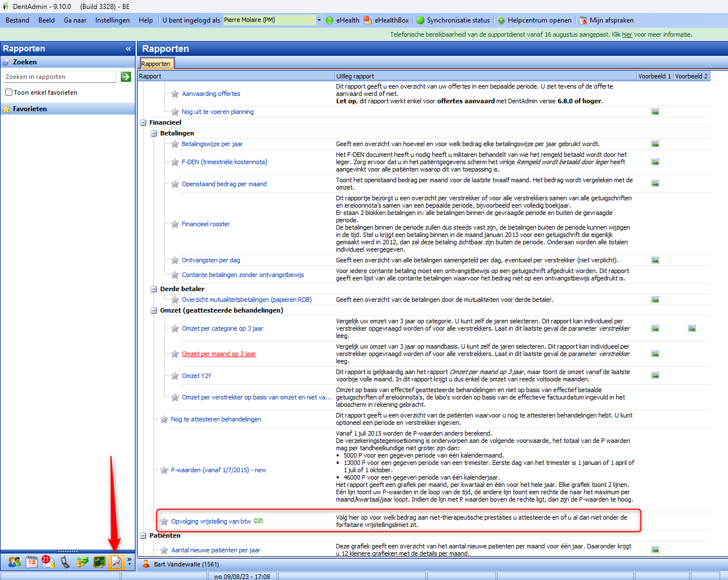This screenshot has height=580, width=728.
Task: Favorite star for Omzet Y2Y
Action: pyautogui.click(x=175, y=376)
